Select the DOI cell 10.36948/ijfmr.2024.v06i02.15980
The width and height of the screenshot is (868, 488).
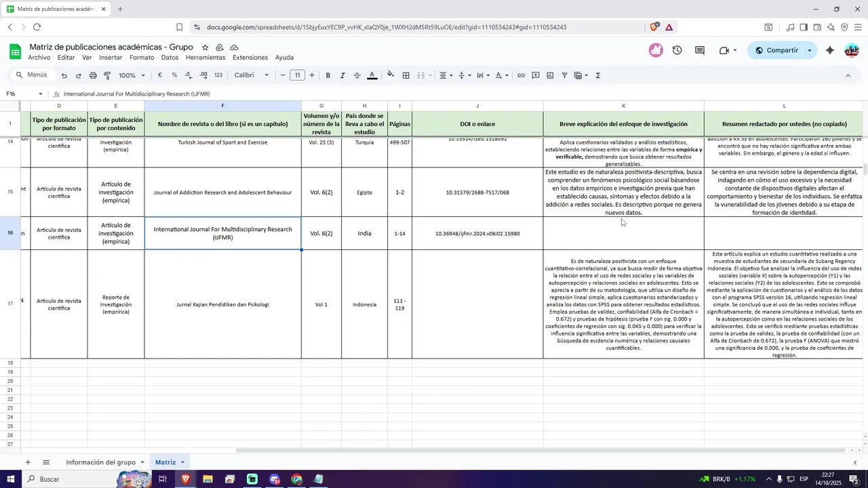[477, 233]
